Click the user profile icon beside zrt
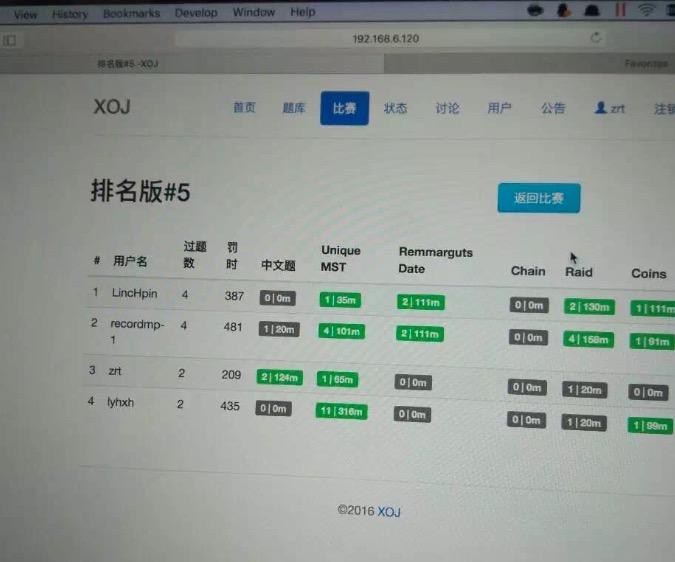Viewport: 675px width, 562px height. [601, 108]
